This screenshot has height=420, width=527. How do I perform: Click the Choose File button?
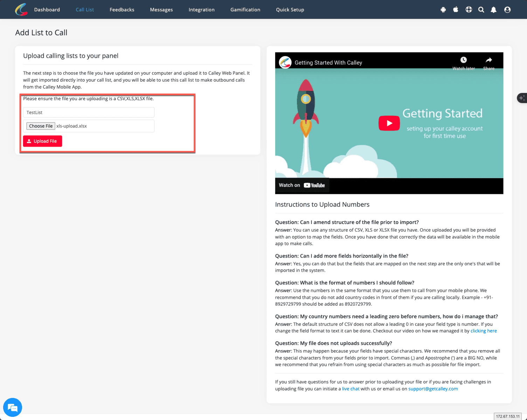pos(41,126)
